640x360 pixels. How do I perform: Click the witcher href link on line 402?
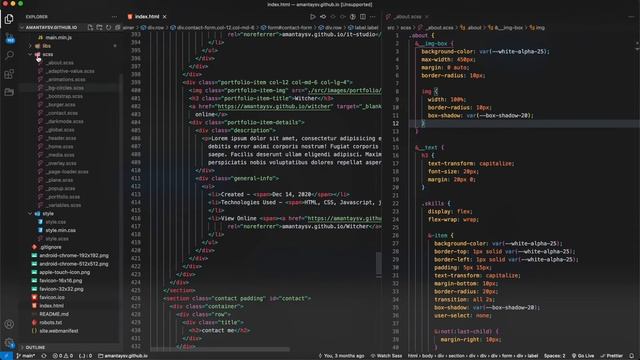click(x=274, y=106)
